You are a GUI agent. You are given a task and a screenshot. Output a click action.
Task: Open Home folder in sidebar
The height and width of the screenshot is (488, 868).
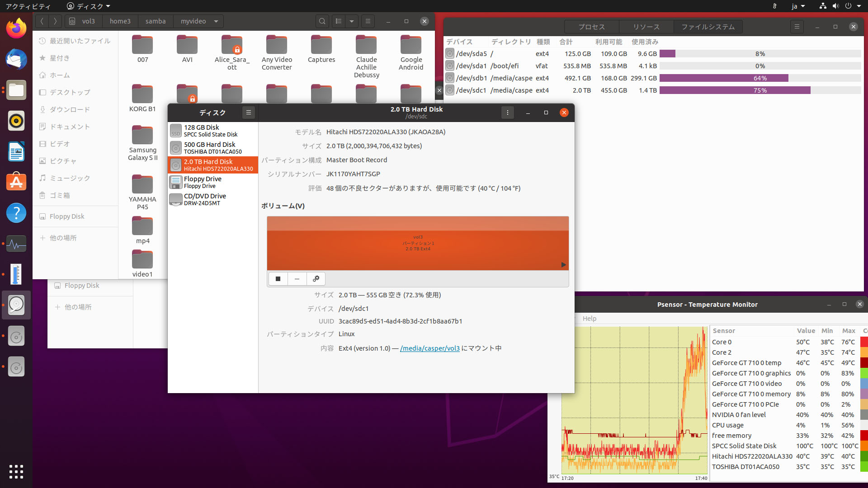click(x=75, y=75)
